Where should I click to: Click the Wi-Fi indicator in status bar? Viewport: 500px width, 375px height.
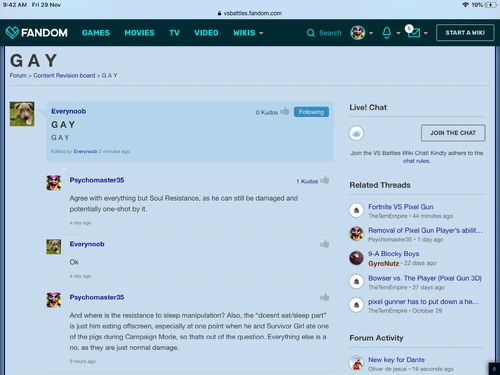[465, 5]
